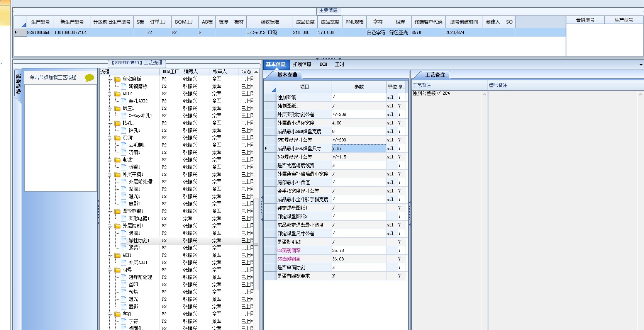The height and width of the screenshot is (330, 644).
Task: Open the BOM tab
Action: coord(324,65)
